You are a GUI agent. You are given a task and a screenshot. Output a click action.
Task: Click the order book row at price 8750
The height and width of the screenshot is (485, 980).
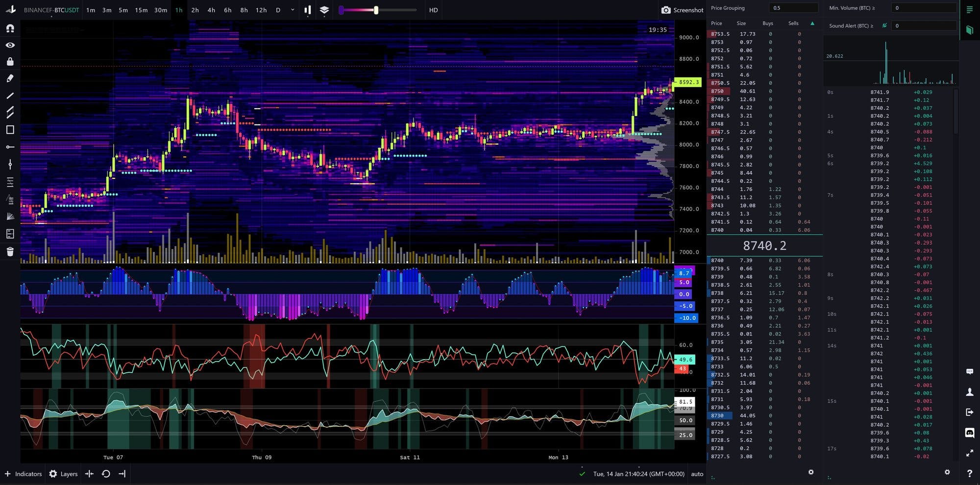(x=764, y=91)
